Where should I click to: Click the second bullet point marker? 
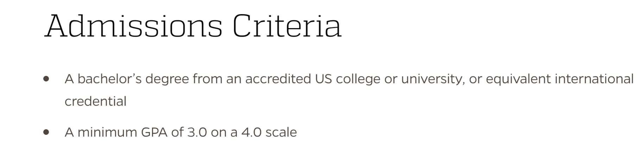click(46, 132)
